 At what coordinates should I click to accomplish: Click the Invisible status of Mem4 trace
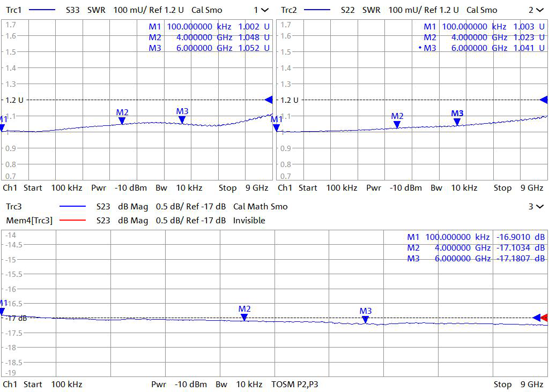pos(249,221)
